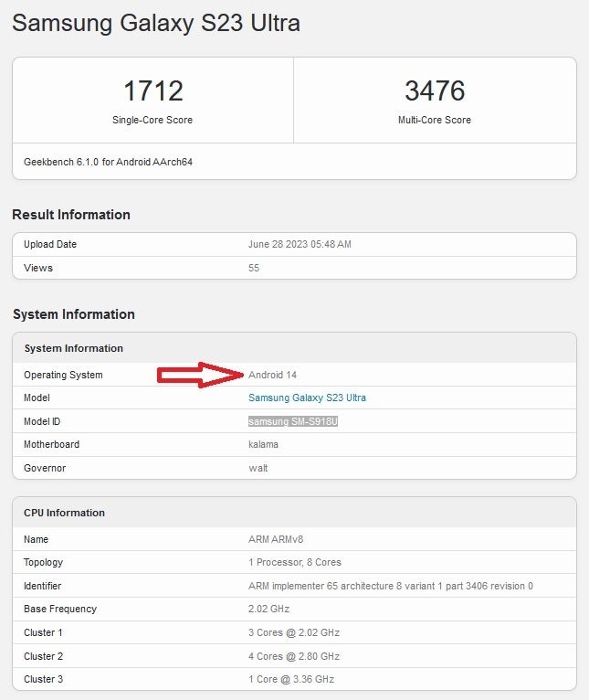This screenshot has width=589, height=700.
Task: Click the Result Information heading
Action: point(71,215)
